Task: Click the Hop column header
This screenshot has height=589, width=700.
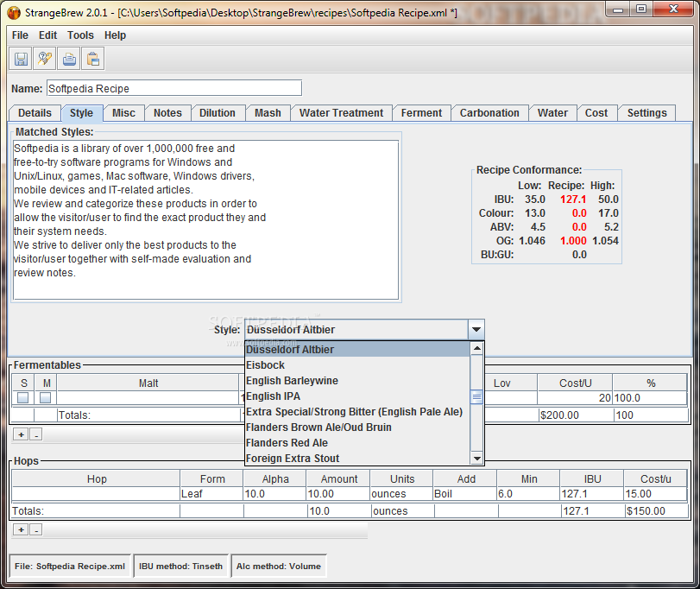Action: pos(97,479)
